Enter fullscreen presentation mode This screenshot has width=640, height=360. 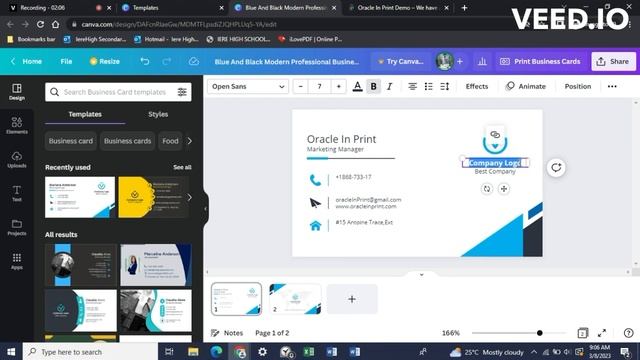coord(602,333)
